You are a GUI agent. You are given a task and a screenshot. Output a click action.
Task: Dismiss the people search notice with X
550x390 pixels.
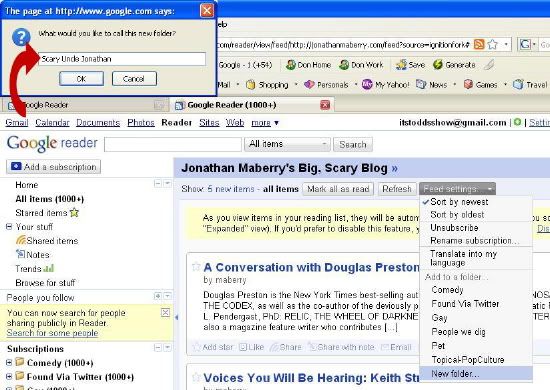tap(165, 312)
